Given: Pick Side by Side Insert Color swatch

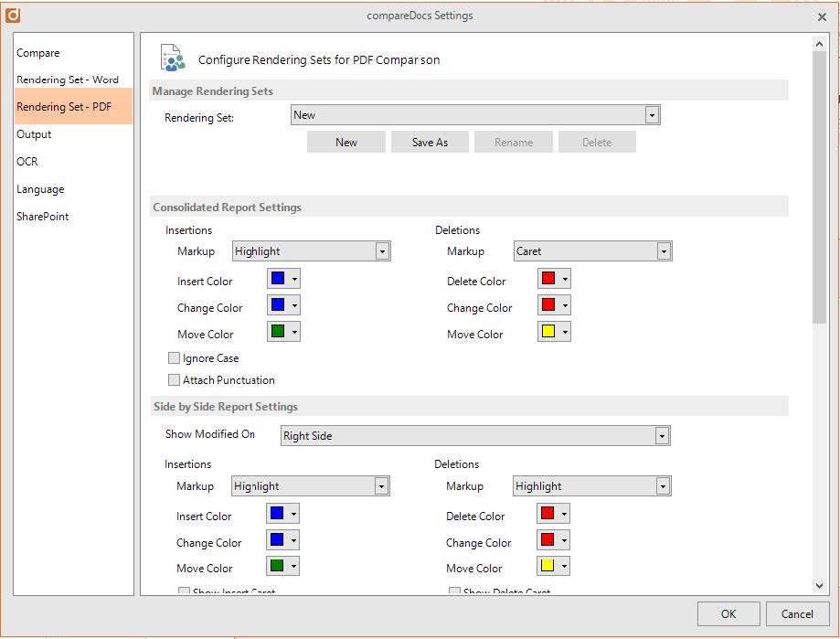Looking at the screenshot, I should coord(282,514).
